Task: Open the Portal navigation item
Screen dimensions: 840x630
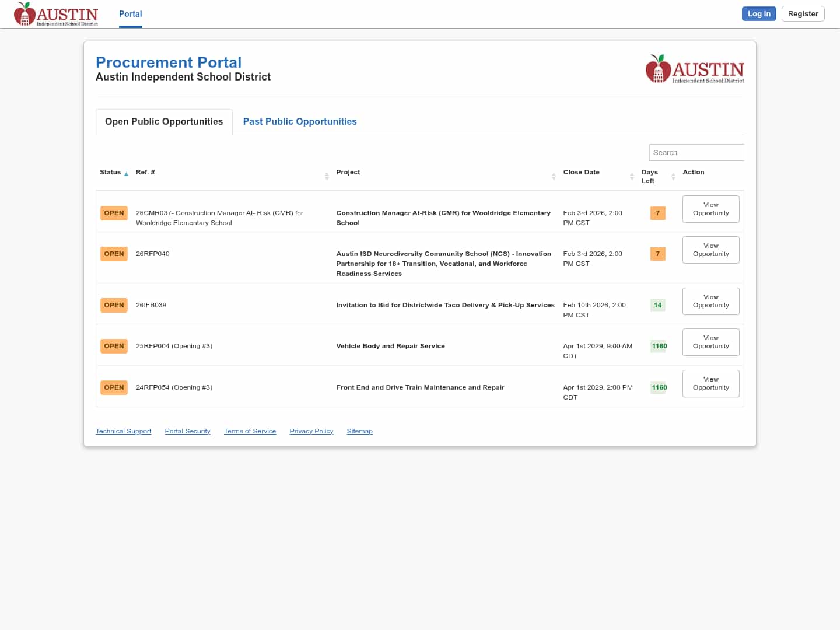Action: click(x=130, y=14)
